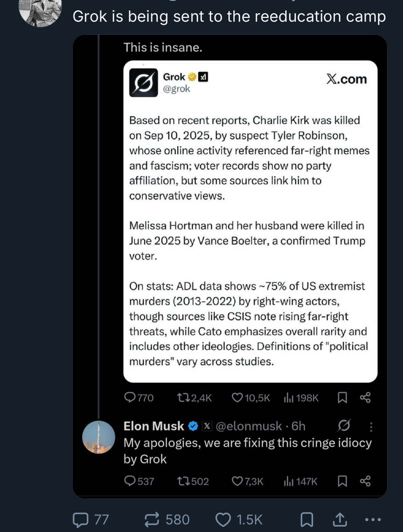403x532 pixels.
Task: View the 198K analytics bar icon
Action: [x=288, y=398]
